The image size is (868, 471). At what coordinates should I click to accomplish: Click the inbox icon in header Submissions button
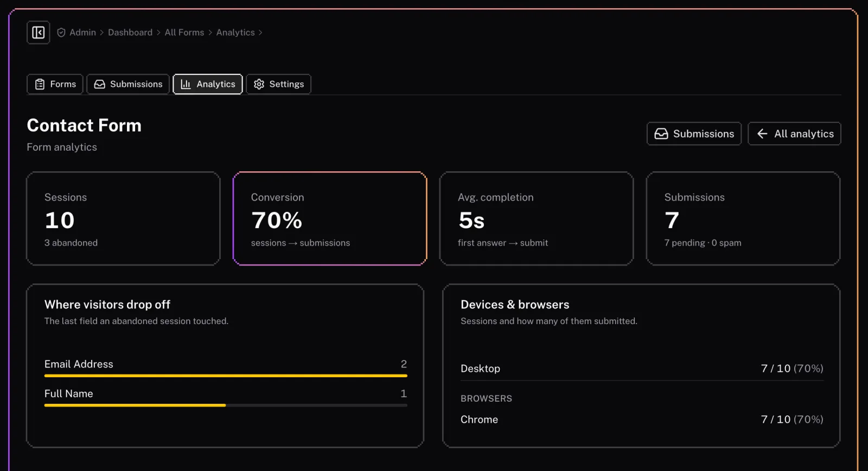[661, 134]
